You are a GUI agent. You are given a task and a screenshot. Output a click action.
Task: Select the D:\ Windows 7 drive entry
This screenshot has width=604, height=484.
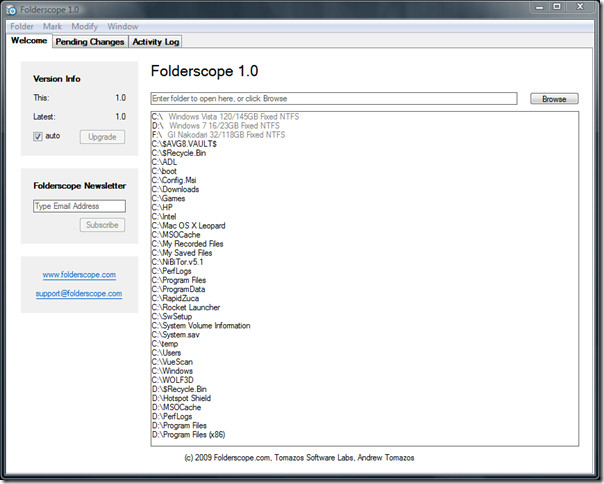[216, 126]
